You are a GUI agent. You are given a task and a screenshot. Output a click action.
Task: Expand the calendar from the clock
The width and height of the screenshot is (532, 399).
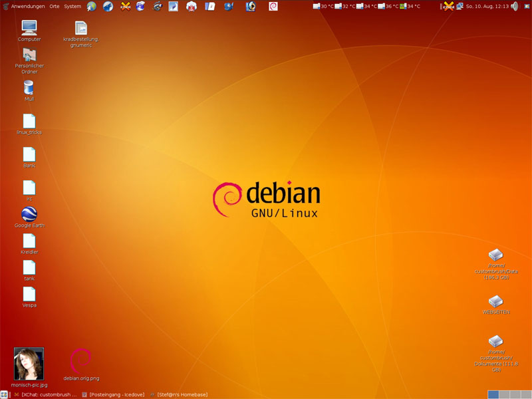pyautogui.click(x=487, y=7)
